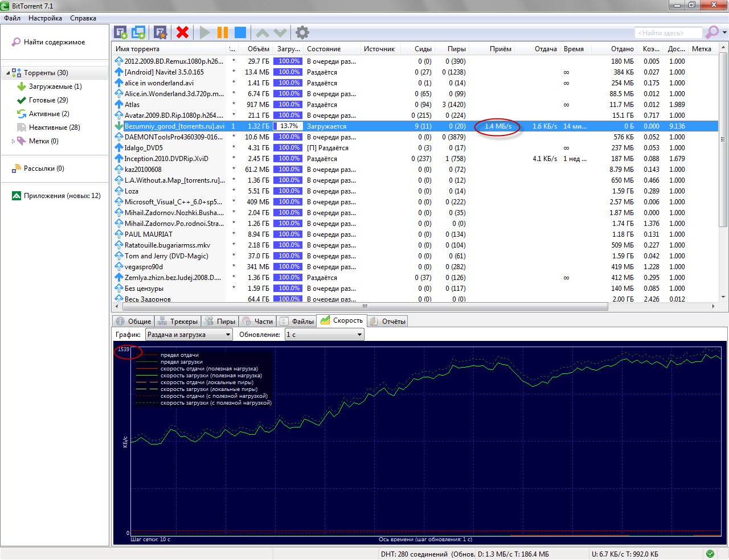Select Активные (2) category
Image resolution: width=729 pixels, height=560 pixels.
coord(49,114)
